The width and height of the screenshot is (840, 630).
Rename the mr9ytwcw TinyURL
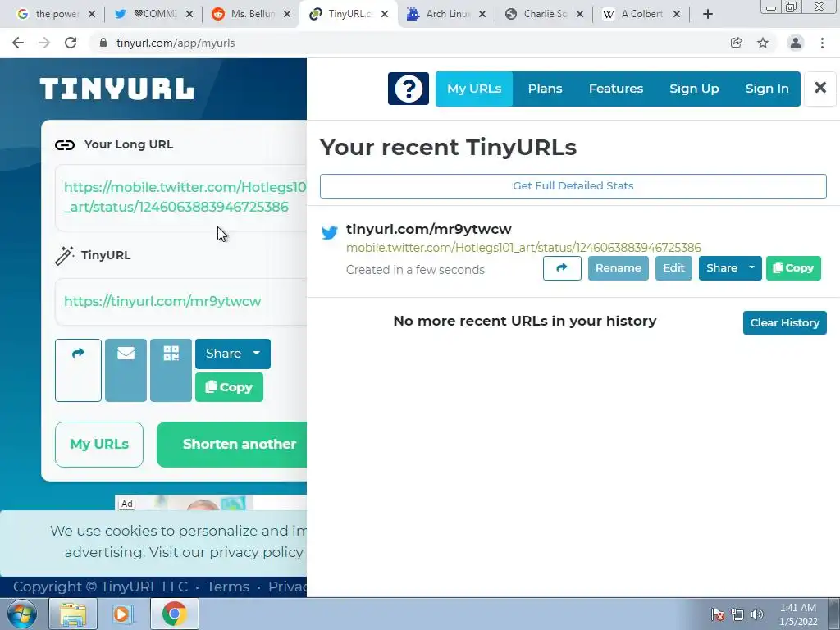coord(619,268)
